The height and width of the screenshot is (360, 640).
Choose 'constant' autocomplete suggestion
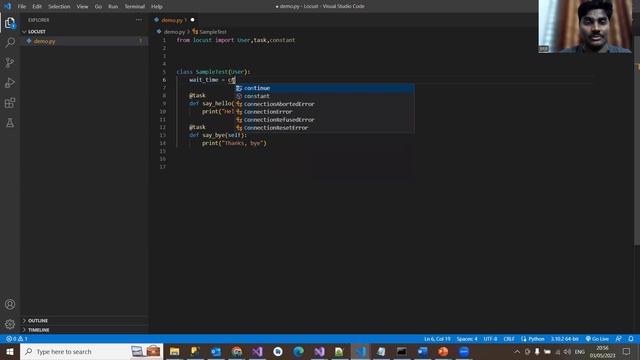[x=324, y=96]
